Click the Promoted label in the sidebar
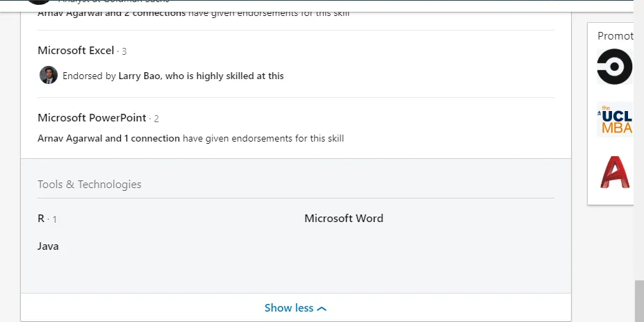The width and height of the screenshot is (644, 322). click(x=616, y=36)
